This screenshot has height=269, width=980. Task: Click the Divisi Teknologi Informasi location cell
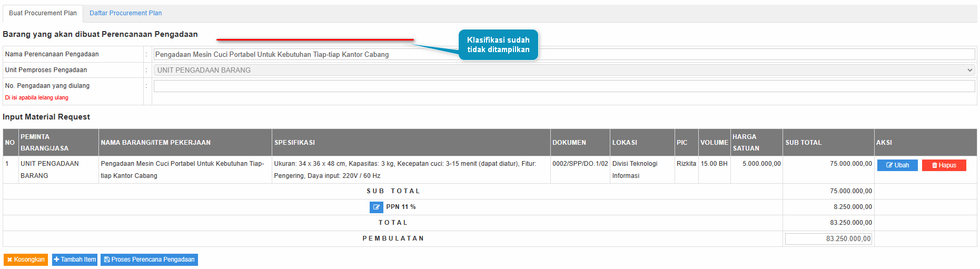(x=642, y=170)
